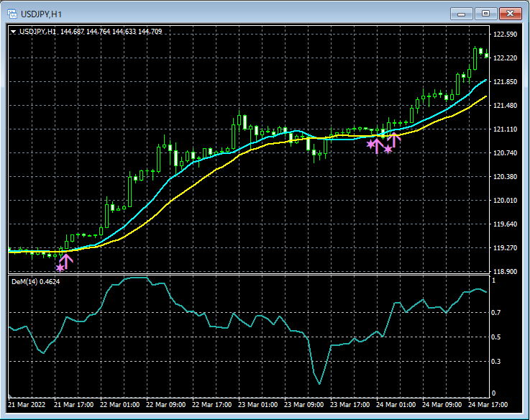Click the USDJPY,H1 chart window icon
This screenshot has width=530, height=420.
tap(12, 14)
